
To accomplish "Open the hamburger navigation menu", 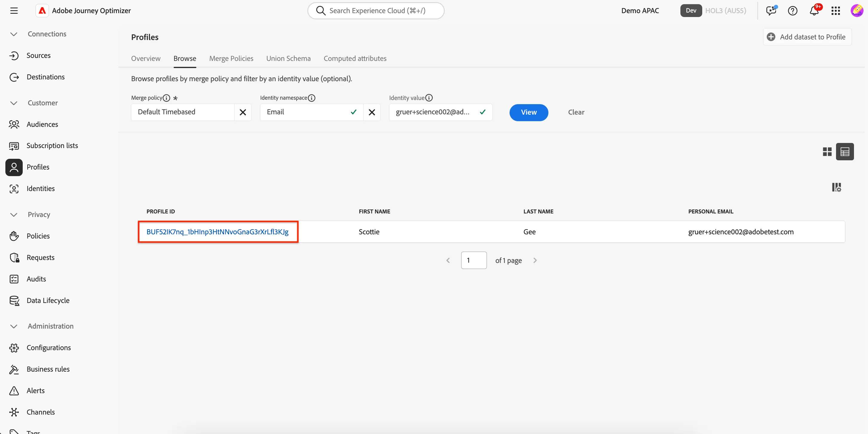I will tap(14, 11).
